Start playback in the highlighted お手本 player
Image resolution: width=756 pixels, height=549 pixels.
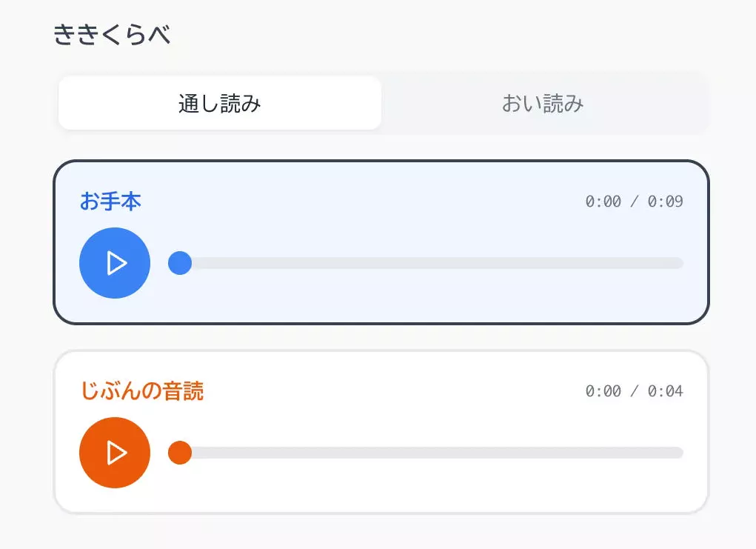coord(114,262)
